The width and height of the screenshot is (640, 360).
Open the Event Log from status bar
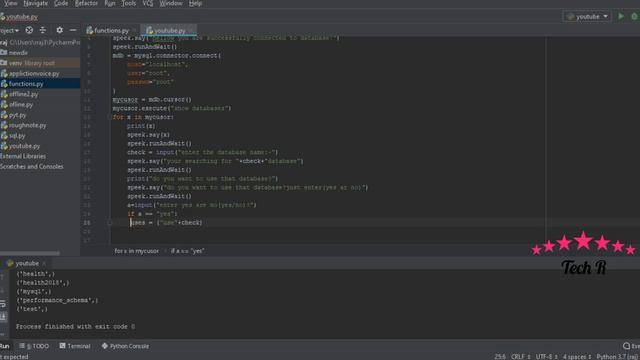(x=631, y=346)
